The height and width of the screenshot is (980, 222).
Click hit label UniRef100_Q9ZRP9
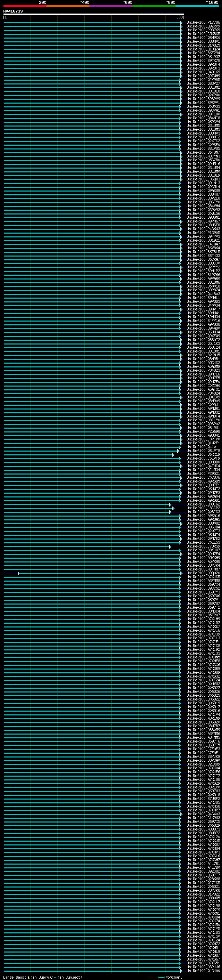pos(203,26)
